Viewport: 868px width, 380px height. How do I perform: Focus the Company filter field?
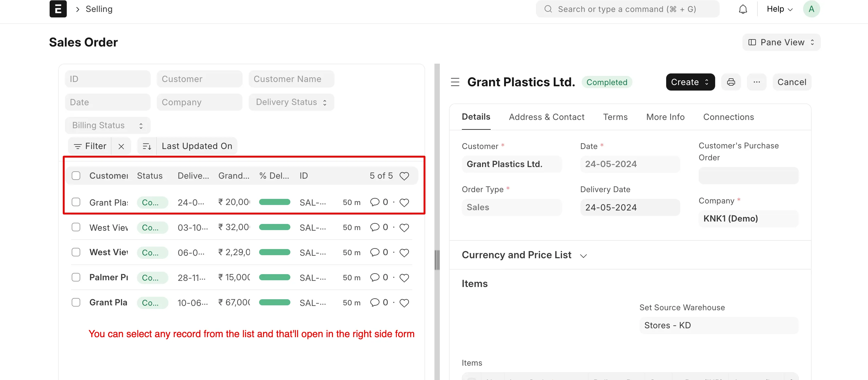tap(199, 102)
